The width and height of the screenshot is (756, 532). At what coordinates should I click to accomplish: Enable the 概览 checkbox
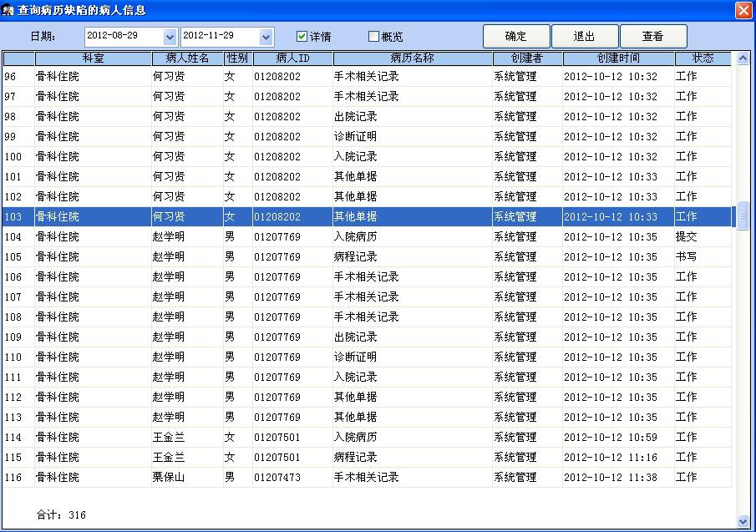pos(373,37)
